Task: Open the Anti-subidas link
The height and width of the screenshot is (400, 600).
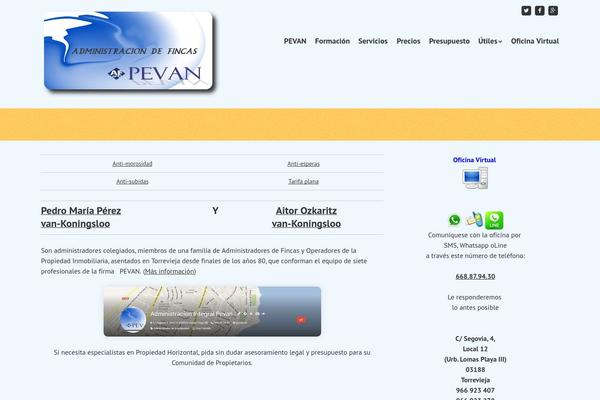Action: tap(132, 181)
